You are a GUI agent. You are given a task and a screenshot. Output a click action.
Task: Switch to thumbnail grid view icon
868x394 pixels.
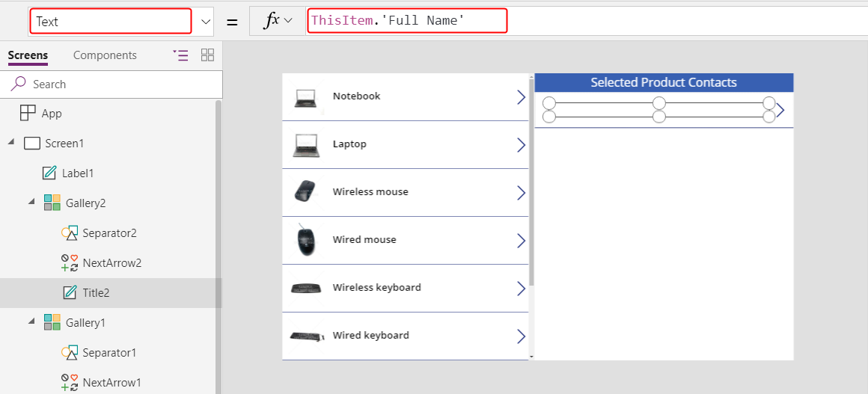tap(207, 55)
